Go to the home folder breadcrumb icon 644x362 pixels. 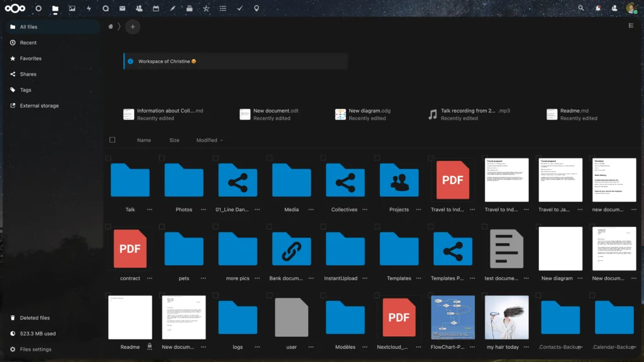click(x=111, y=26)
